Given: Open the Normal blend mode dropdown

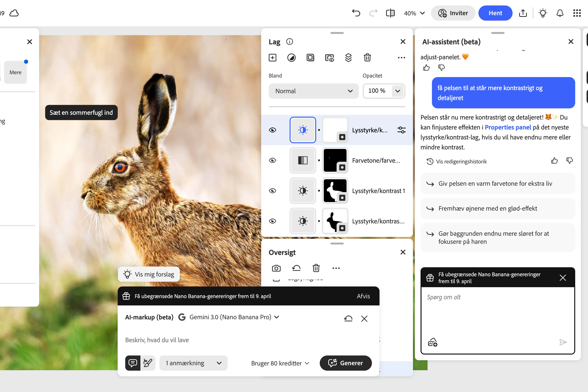Looking at the screenshot, I should click(x=314, y=91).
